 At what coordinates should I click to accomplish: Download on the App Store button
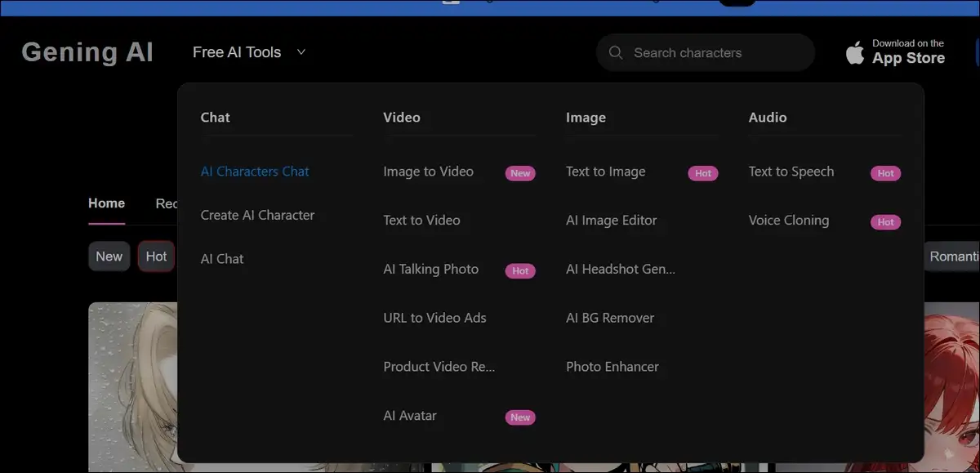(x=896, y=52)
